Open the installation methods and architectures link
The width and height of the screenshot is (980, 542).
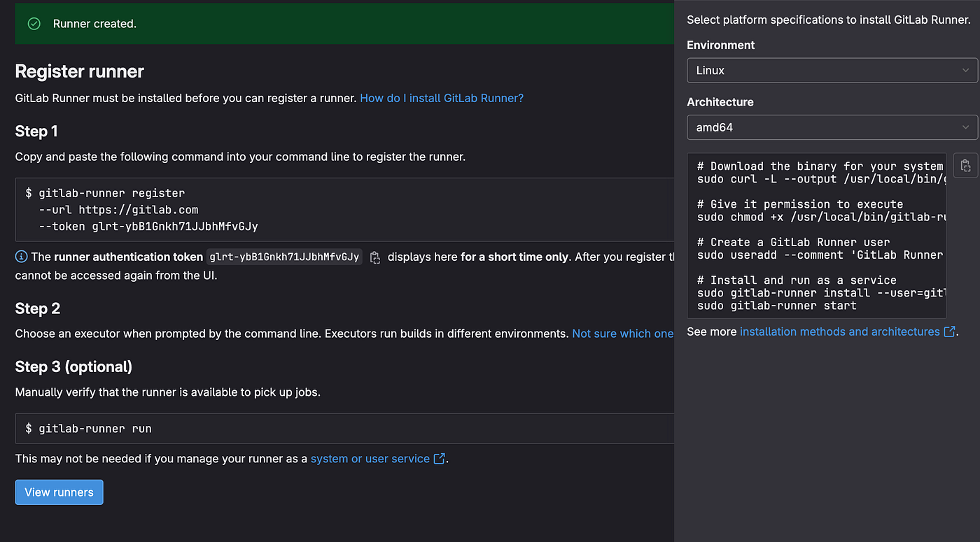click(840, 331)
